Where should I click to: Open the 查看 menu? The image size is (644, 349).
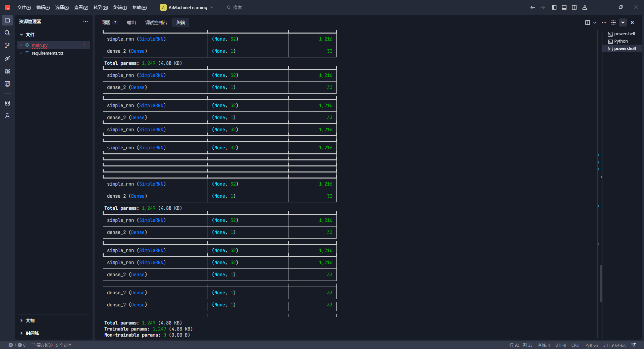[x=81, y=7]
